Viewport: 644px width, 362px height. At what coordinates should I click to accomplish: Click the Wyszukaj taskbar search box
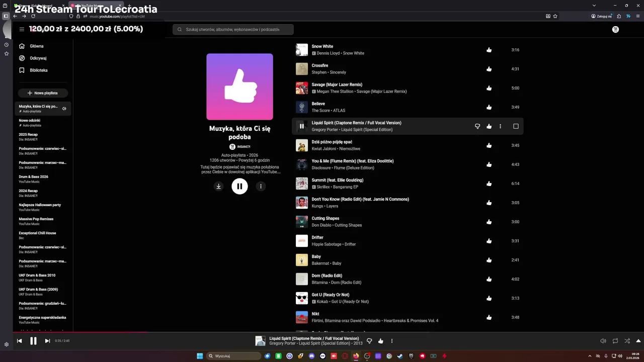pos(234,356)
